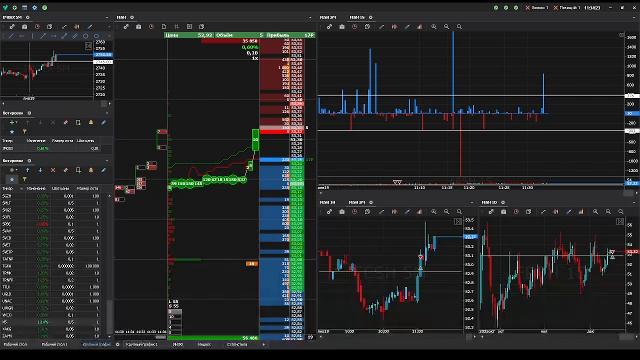Toggle the star favorites filter in the upper watchlist
The height and width of the screenshot is (360, 640).
coord(12,131)
